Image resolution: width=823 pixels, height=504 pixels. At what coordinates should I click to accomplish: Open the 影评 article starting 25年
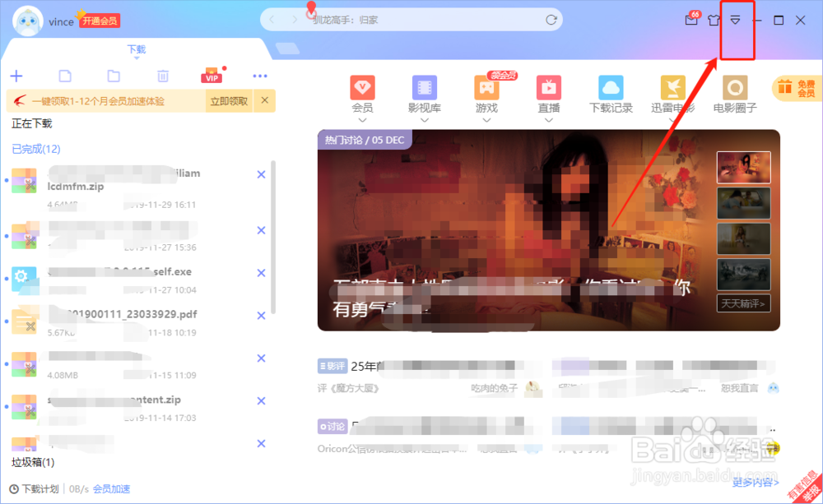point(430,366)
